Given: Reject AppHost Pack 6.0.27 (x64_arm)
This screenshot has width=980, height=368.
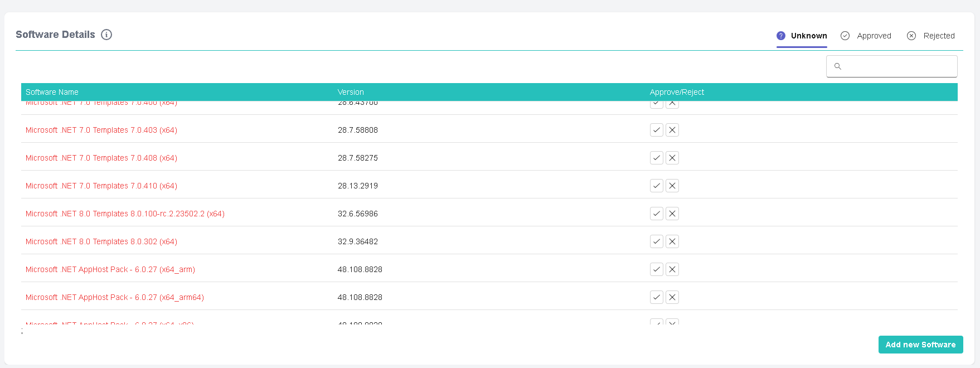Looking at the screenshot, I should 672,269.
